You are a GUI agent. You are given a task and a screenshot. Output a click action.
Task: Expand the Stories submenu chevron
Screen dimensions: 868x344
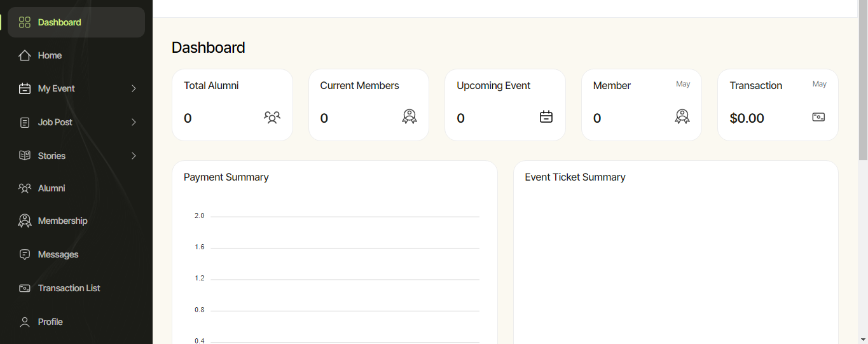[134, 156]
